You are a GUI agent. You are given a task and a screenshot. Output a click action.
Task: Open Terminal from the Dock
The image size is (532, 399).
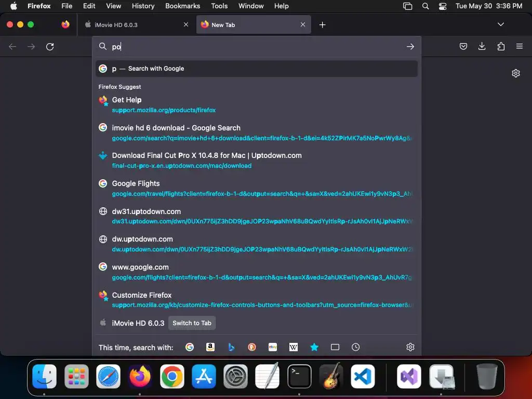[x=299, y=376]
